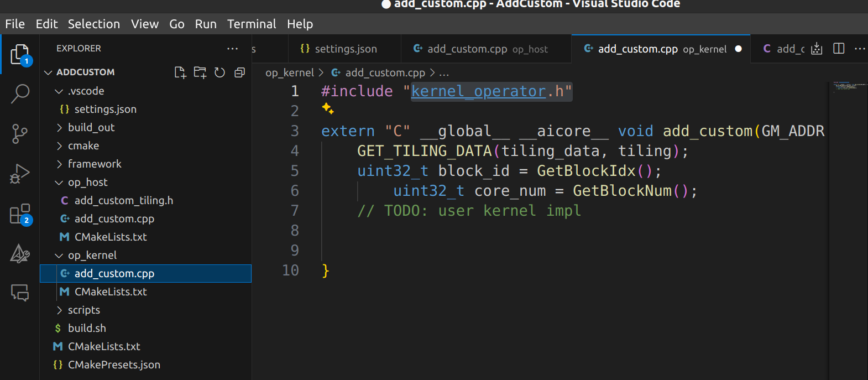Open add_custom_tiling.h file
Image resolution: width=868 pixels, height=380 pixels.
point(146,200)
